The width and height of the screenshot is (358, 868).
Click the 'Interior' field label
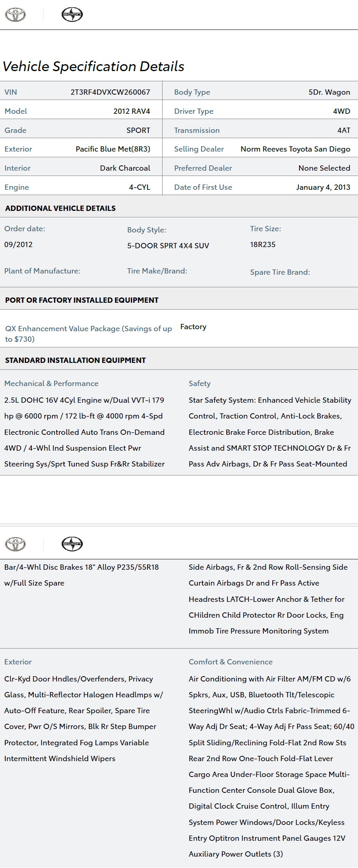point(17,168)
